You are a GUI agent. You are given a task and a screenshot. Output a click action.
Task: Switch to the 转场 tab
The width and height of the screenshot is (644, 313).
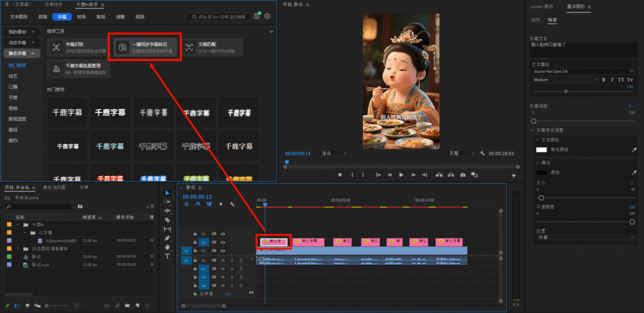(x=82, y=17)
